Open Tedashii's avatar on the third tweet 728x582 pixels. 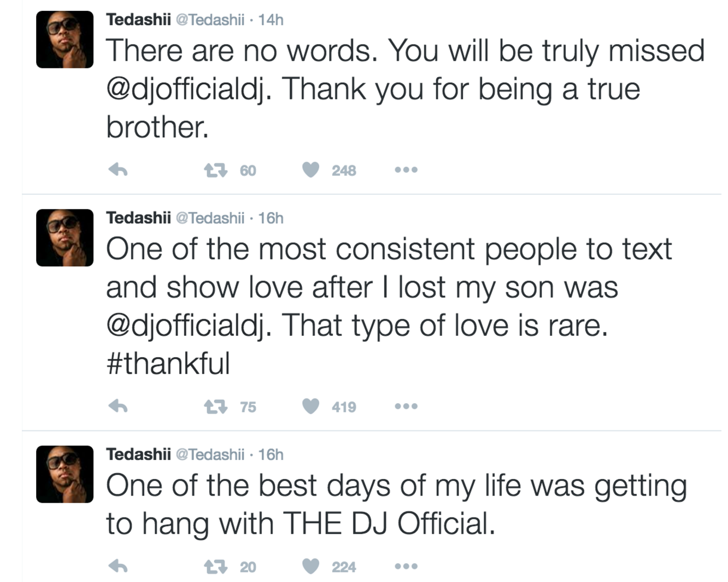[64, 474]
